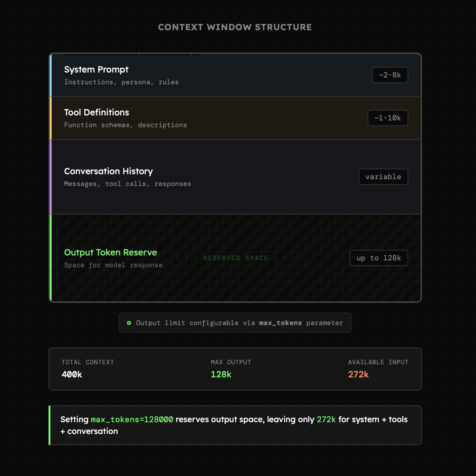Select the System Prompt heading
The height and width of the screenshot is (476, 476).
[x=96, y=70]
